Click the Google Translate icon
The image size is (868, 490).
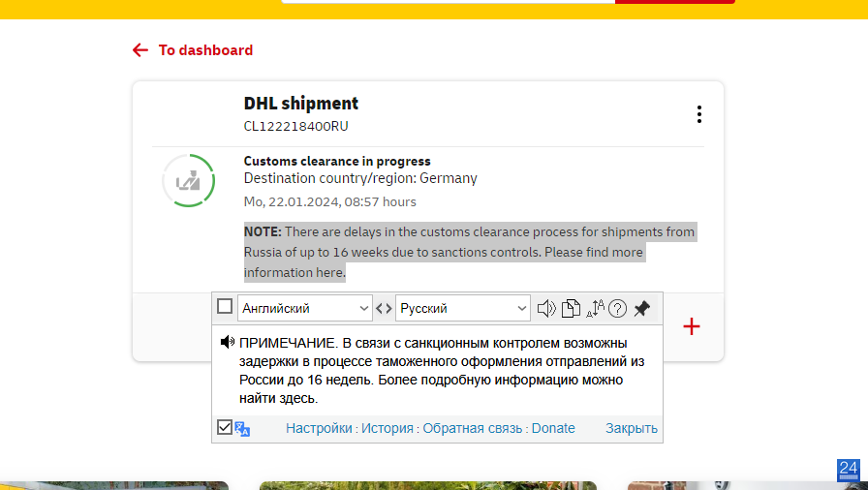coord(242,429)
